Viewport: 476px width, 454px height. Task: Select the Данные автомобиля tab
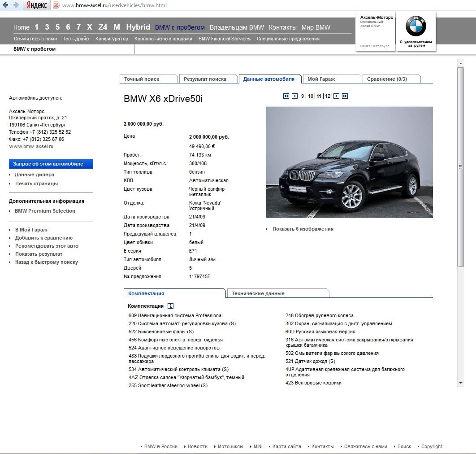pos(270,79)
